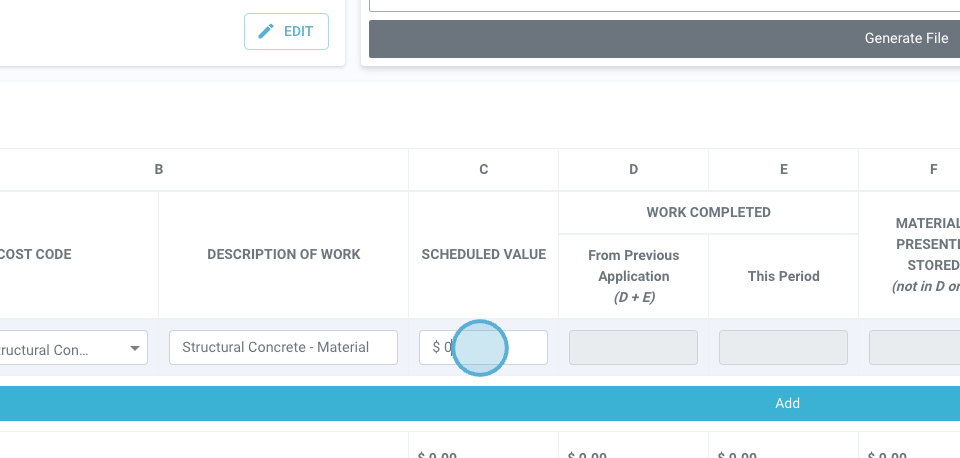Focus the Scheduled Value input
960x458 pixels.
pyautogui.click(x=483, y=348)
